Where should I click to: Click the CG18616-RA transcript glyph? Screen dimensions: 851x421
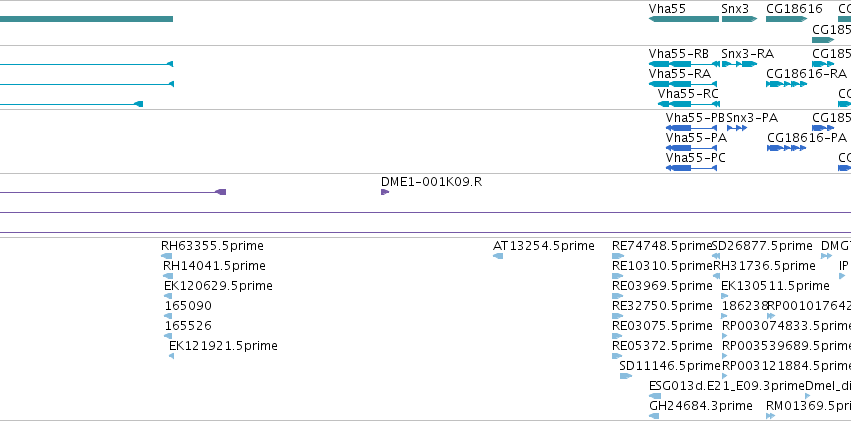(786, 84)
